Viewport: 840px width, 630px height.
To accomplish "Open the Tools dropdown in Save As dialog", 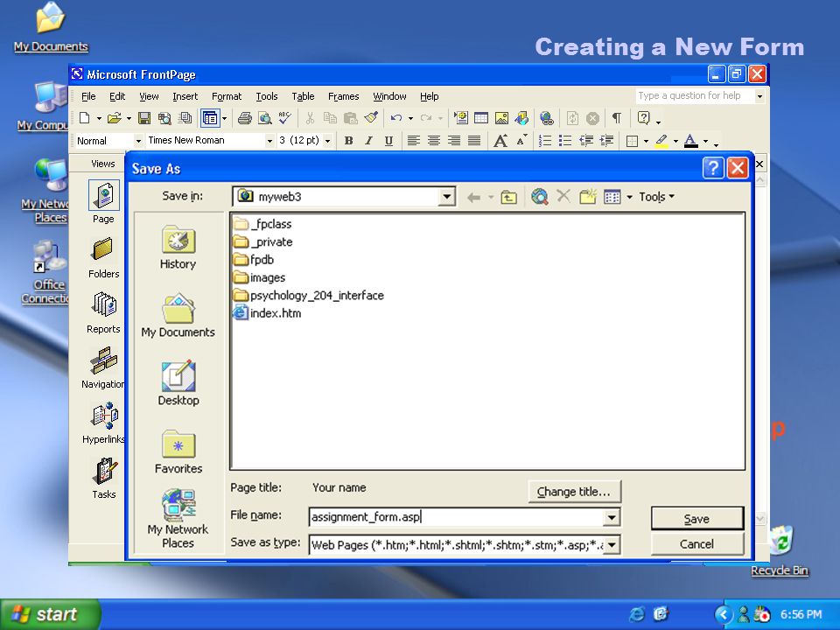I will 656,197.
